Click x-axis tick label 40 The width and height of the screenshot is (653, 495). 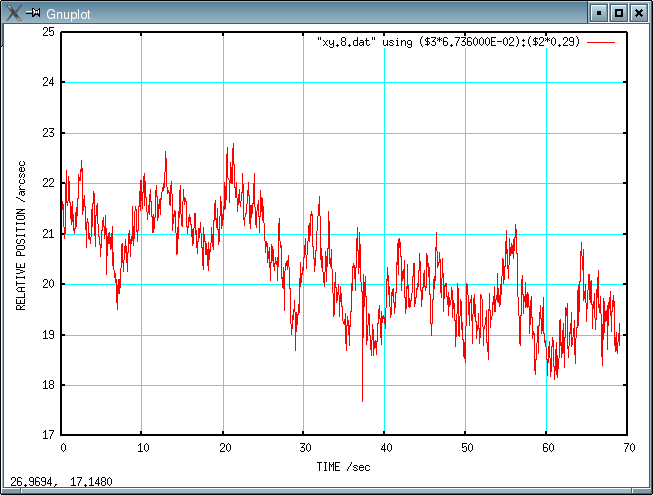(386, 448)
